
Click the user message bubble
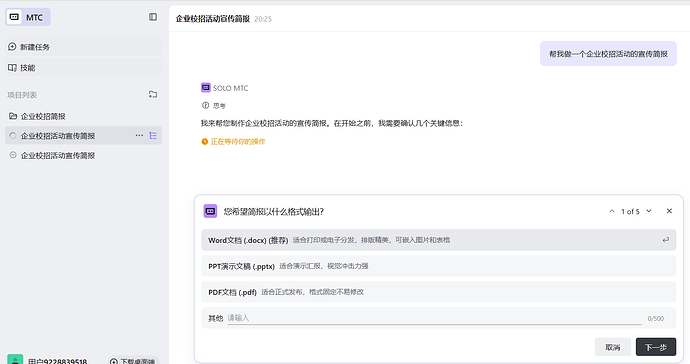click(x=608, y=54)
